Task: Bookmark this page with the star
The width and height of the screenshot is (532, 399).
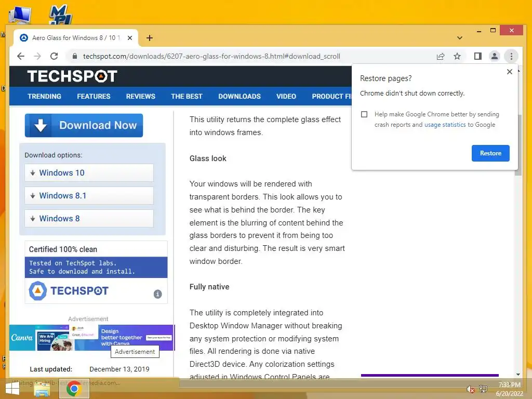Action: click(x=457, y=56)
